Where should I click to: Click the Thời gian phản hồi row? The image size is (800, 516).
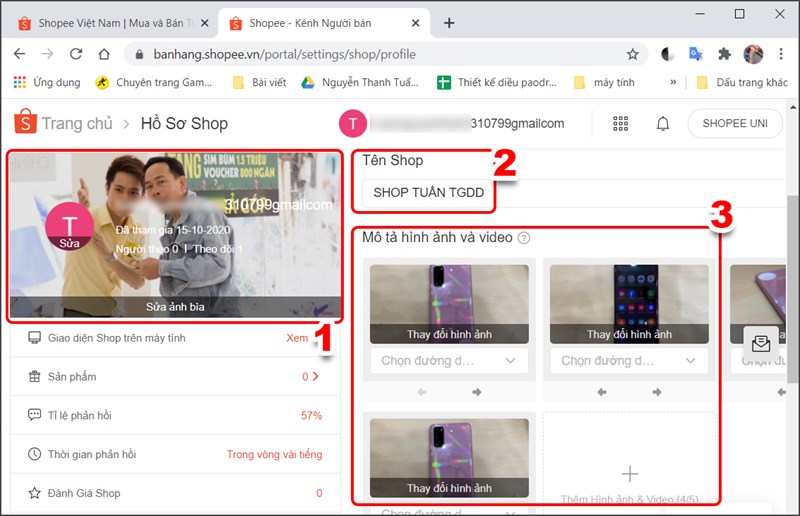[x=175, y=454]
